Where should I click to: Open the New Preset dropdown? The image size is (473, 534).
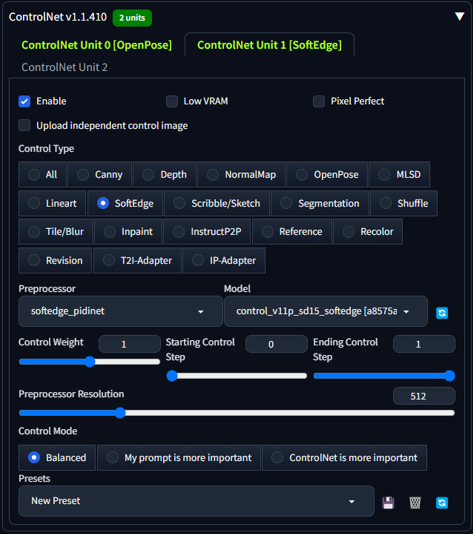click(x=196, y=501)
